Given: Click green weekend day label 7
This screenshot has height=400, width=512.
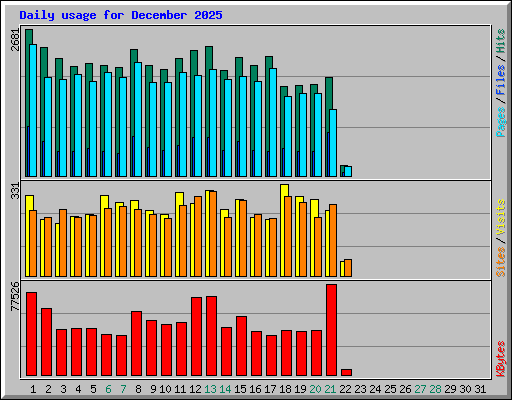Looking at the screenshot, I should pos(123,389).
